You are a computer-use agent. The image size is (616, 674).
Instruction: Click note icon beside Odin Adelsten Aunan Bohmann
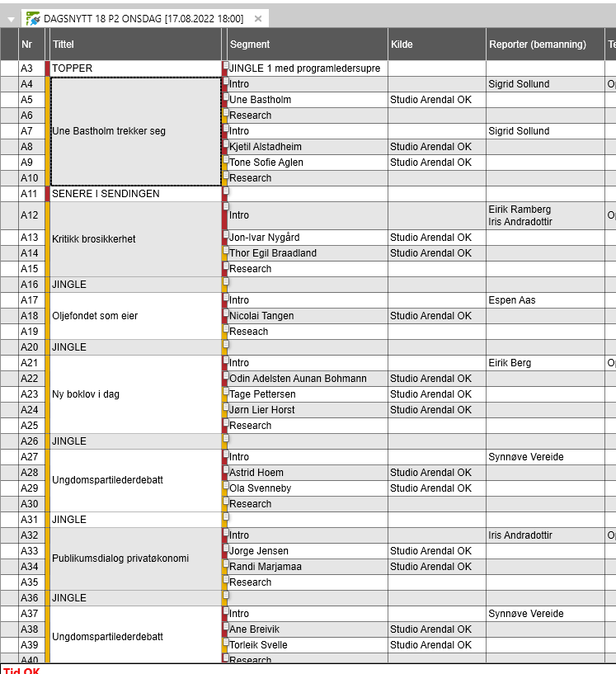pyautogui.click(x=225, y=375)
